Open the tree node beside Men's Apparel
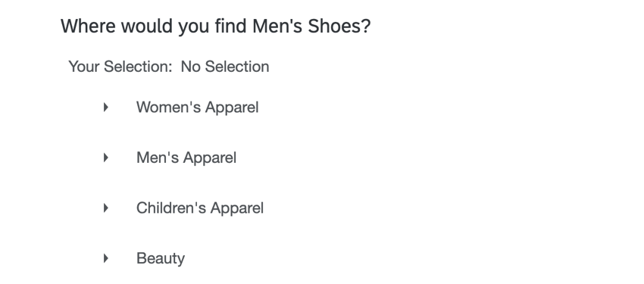 click(106, 158)
